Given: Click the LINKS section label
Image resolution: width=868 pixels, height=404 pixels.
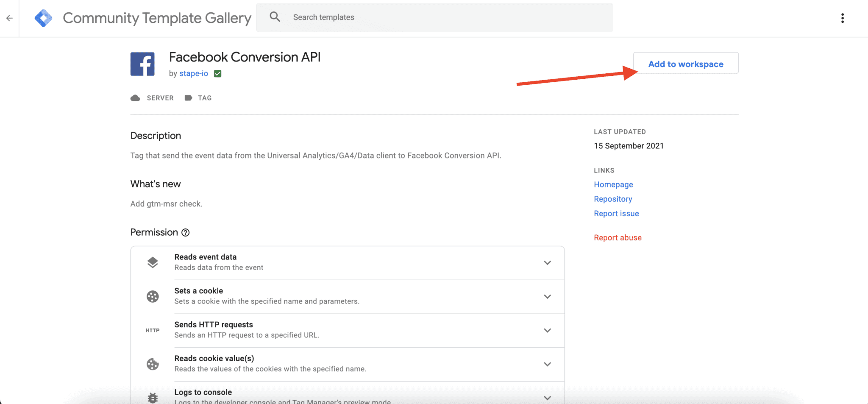Looking at the screenshot, I should (604, 170).
